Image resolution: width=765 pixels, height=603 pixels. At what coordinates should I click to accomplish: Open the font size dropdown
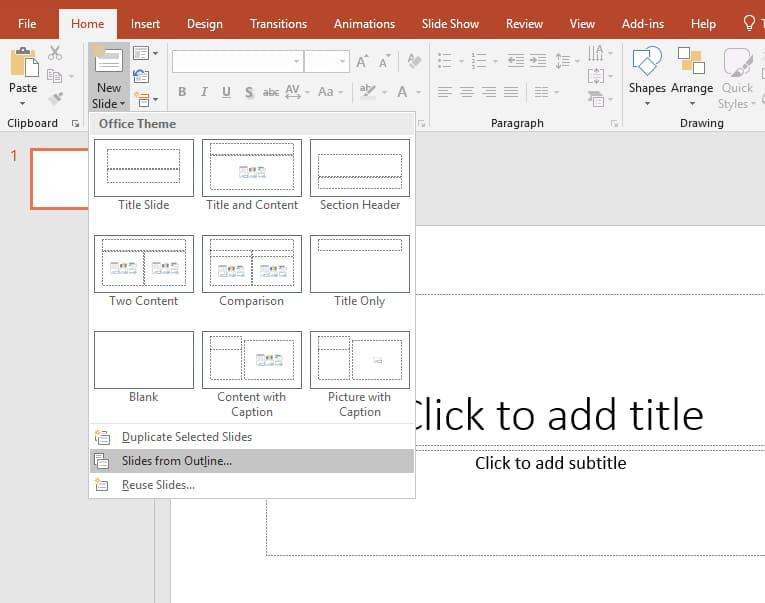[x=342, y=61]
